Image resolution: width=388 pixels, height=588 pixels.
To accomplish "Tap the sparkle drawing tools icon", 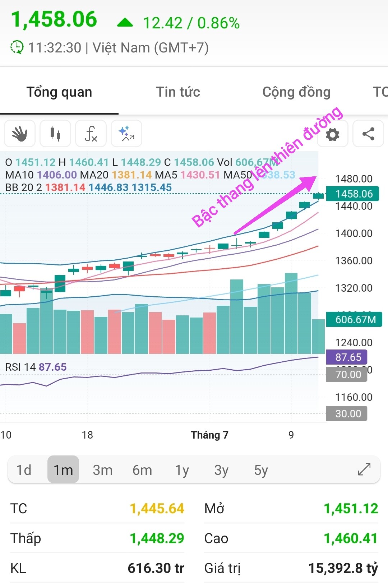I will tap(126, 134).
